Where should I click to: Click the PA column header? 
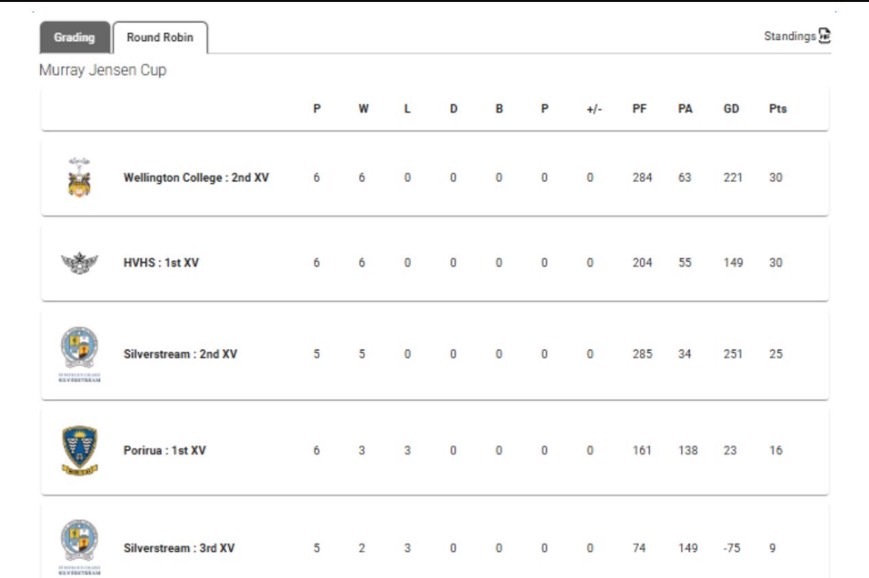point(685,109)
